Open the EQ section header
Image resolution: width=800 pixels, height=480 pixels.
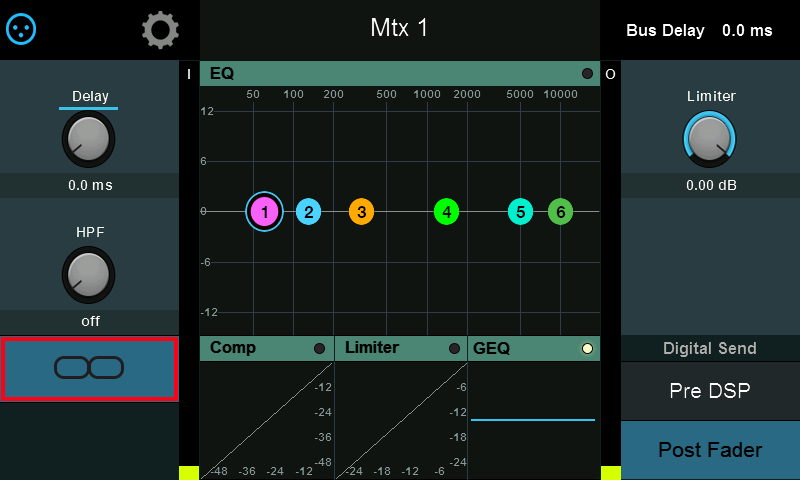pyautogui.click(x=399, y=73)
